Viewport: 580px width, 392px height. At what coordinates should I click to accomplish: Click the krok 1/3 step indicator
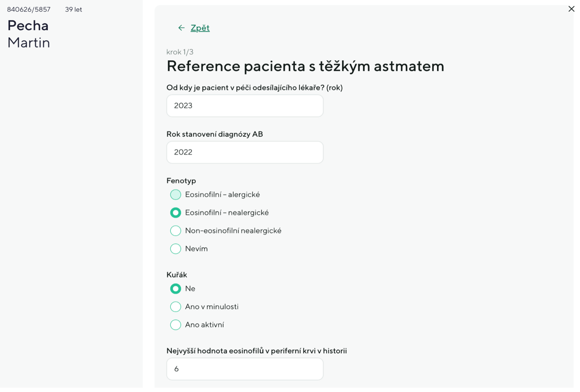[180, 52]
